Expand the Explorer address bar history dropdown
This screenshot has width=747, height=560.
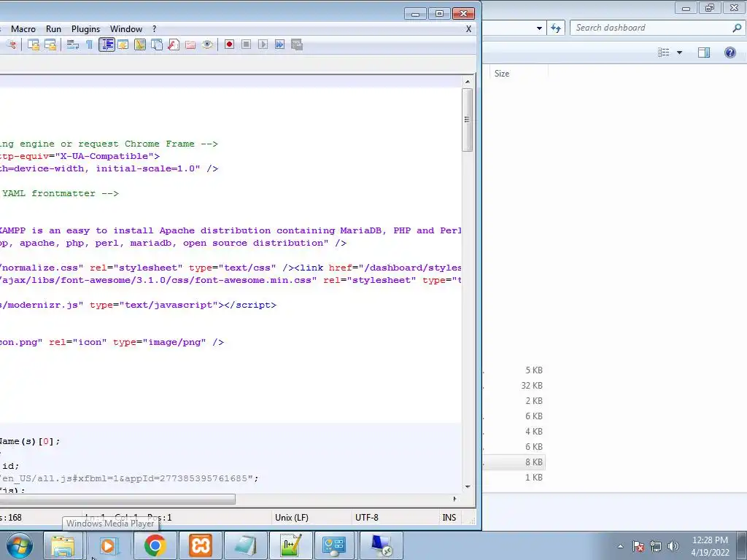[x=539, y=28]
